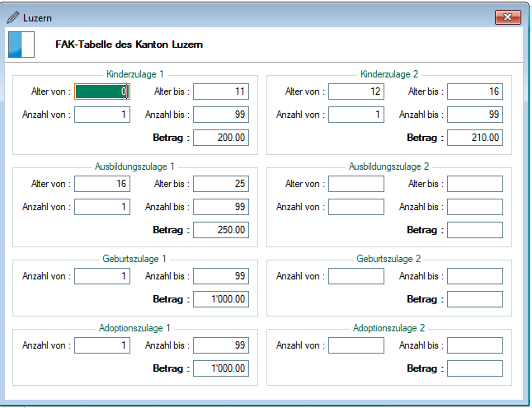532x408 pixels.
Task: Click the pencil icon in the title bar
Action: (13, 17)
